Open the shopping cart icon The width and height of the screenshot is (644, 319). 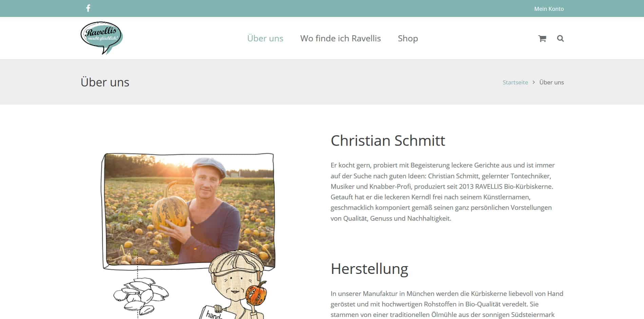pos(542,39)
